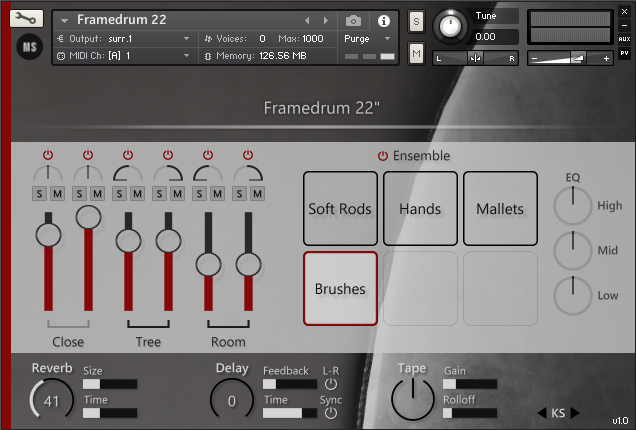
Task: Solo the instrument with header S button
Action: pos(416,21)
